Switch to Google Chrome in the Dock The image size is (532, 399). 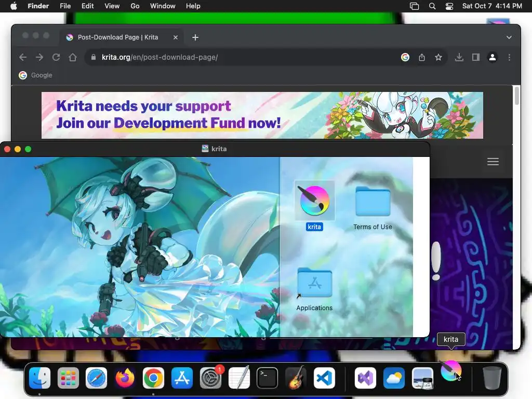coord(153,378)
